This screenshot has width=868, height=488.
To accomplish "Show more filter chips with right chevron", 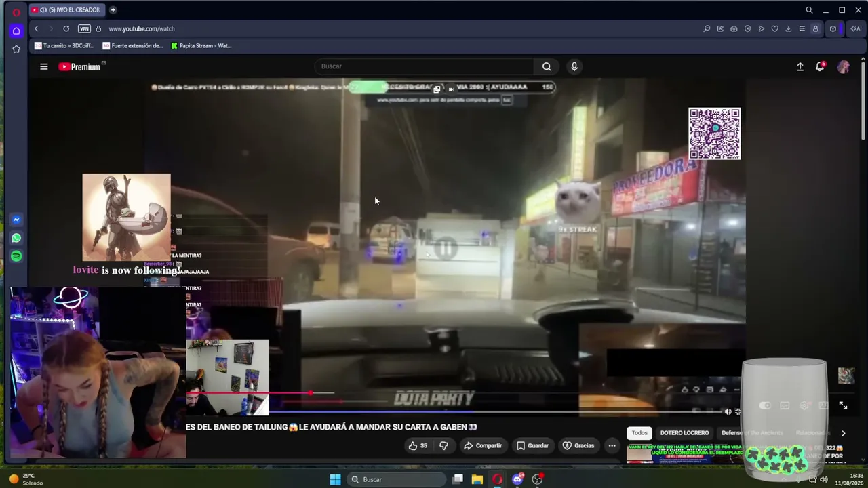I will [x=843, y=433].
